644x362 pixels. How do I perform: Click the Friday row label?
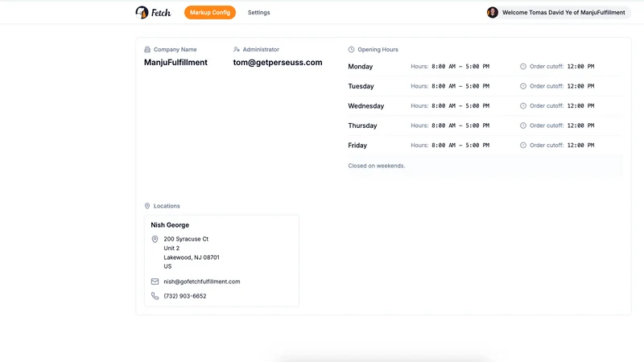[x=357, y=146]
